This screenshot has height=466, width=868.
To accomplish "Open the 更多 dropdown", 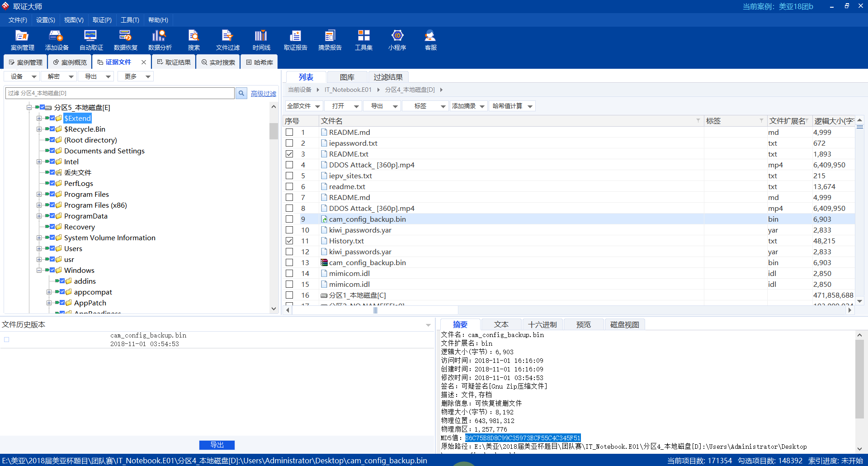I will [x=136, y=76].
